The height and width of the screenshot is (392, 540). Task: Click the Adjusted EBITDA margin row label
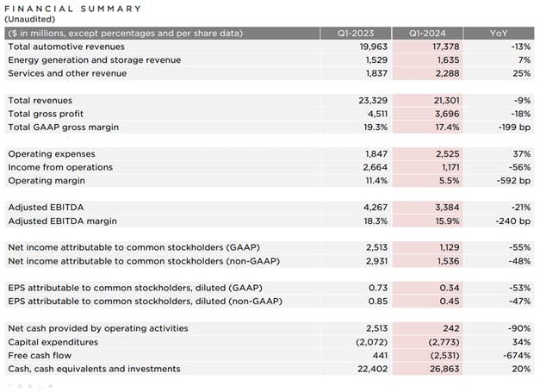tap(64, 221)
